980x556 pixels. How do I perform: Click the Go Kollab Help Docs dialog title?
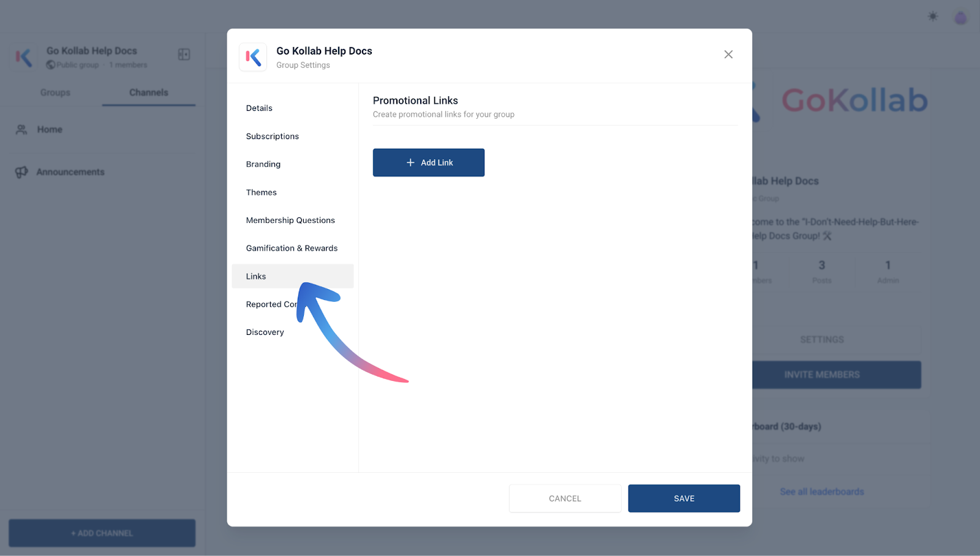(x=324, y=51)
